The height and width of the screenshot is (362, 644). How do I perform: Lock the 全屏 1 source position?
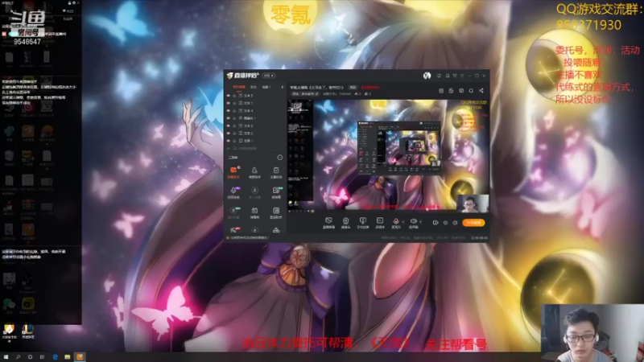pos(234,141)
